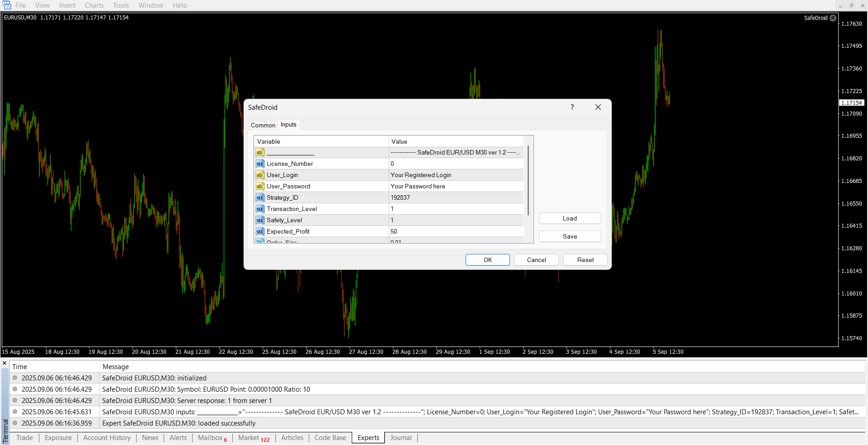
Task: Click the Strategy_ID integer type icon
Action: click(259, 197)
